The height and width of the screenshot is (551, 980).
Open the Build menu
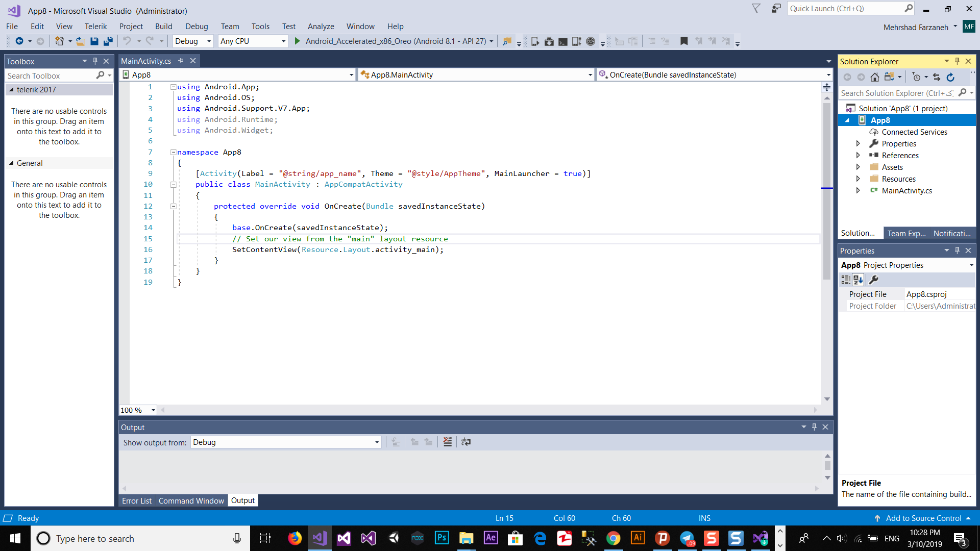[x=163, y=27]
